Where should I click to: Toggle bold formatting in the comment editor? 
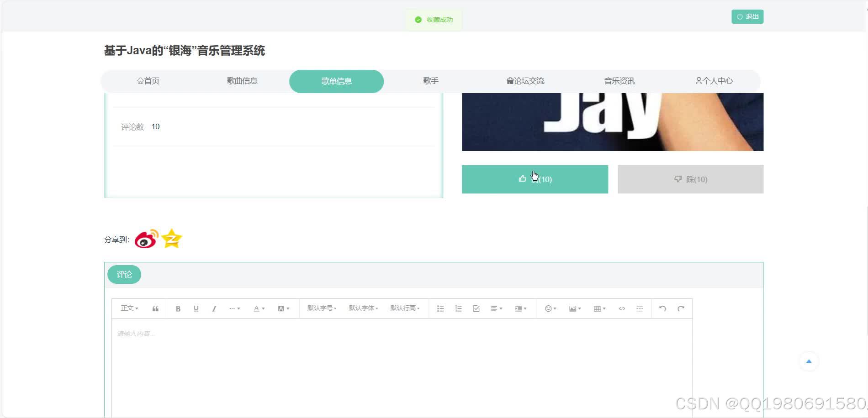178,308
